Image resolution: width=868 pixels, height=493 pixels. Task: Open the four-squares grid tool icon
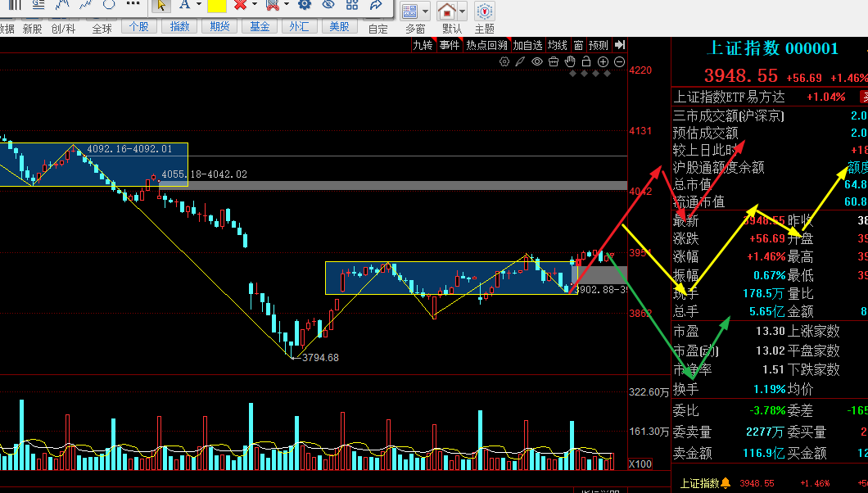coord(352,5)
